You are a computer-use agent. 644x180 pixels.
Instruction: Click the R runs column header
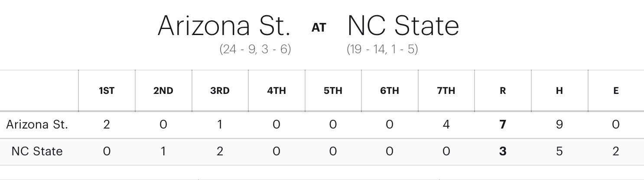click(503, 91)
